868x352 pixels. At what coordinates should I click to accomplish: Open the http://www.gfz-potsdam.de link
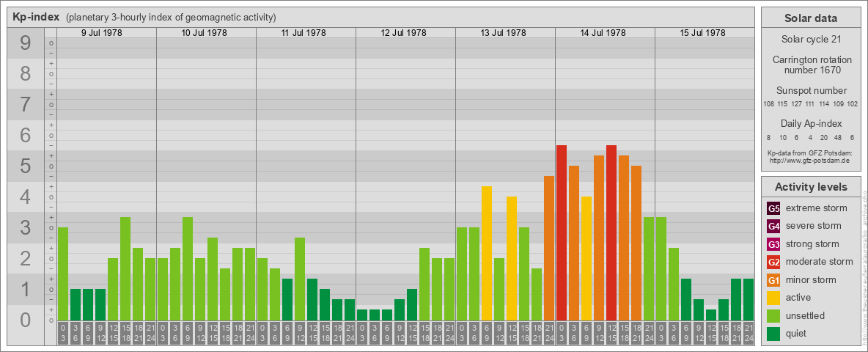coord(809,161)
